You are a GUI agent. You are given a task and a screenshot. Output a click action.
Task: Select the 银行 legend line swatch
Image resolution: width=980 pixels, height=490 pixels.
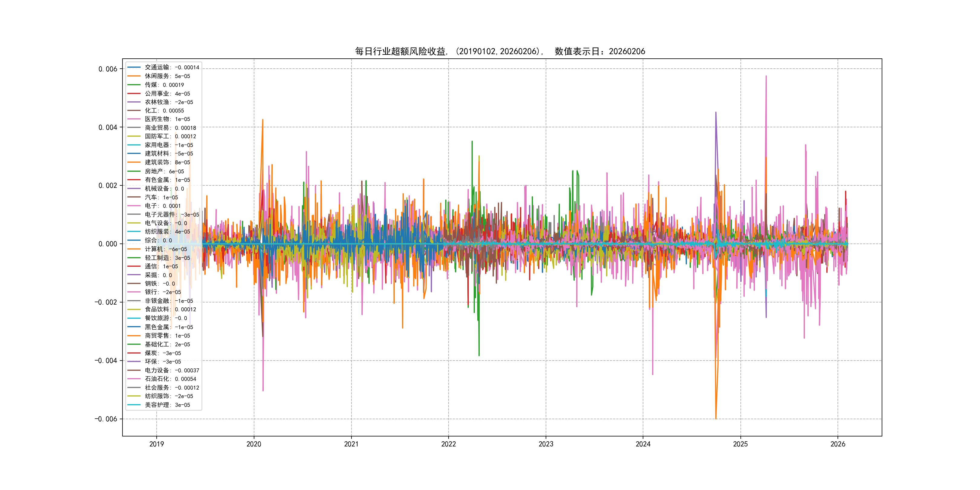pos(134,292)
